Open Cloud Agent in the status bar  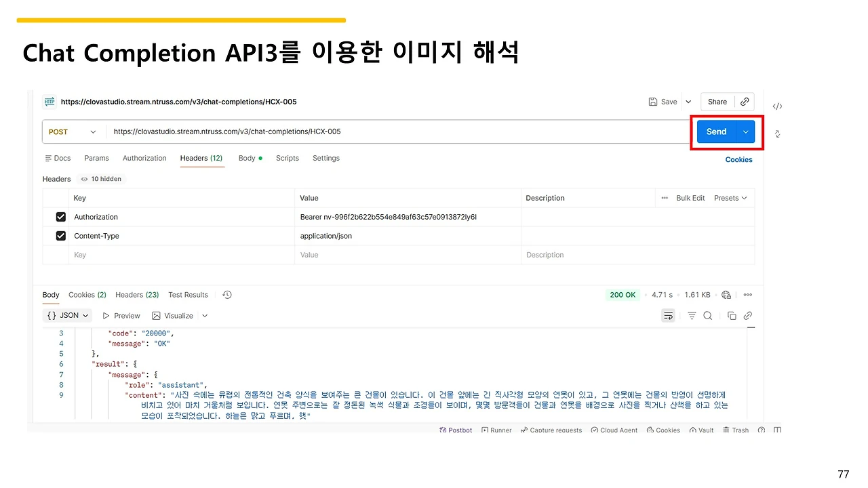[x=614, y=430]
